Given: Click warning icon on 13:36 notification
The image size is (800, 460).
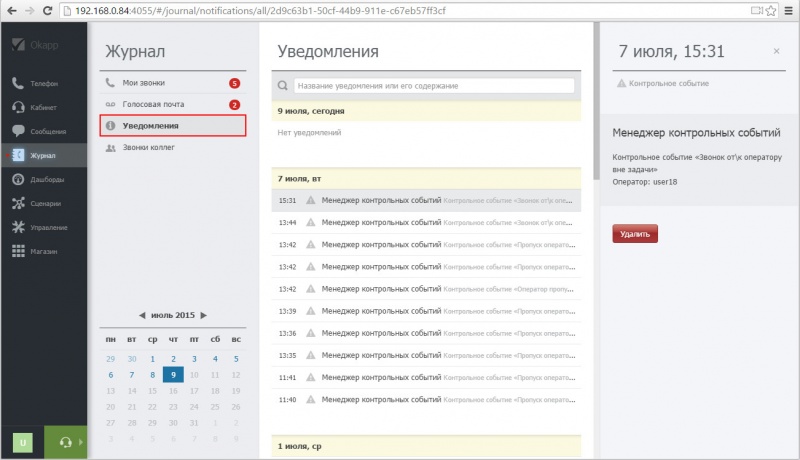Looking at the screenshot, I should point(310,333).
